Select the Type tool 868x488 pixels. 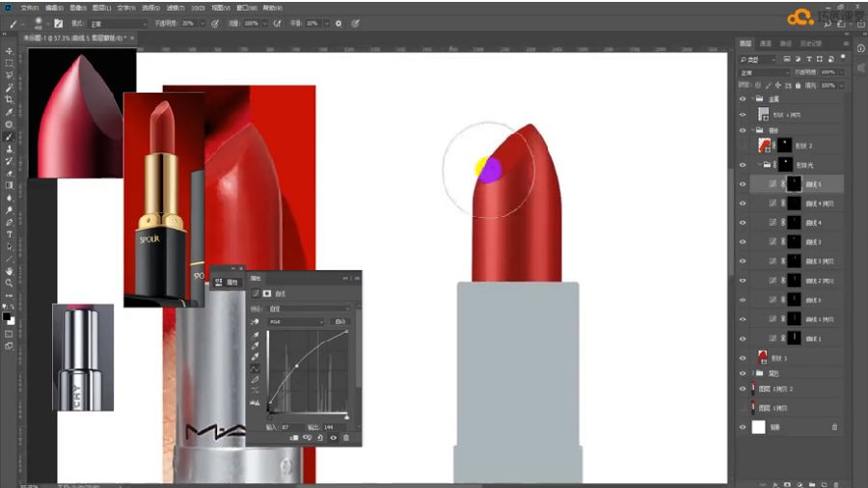point(9,234)
